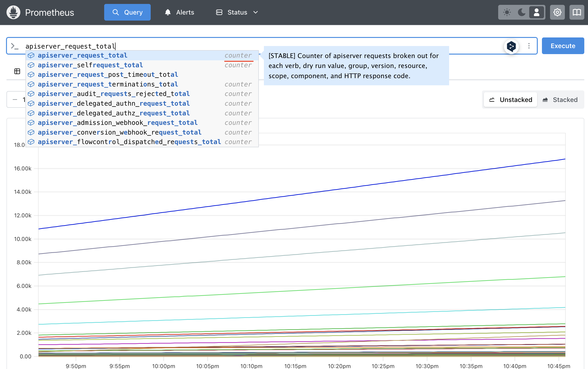Click the light green graph series line
The image size is (588, 369).
[x=302, y=290]
